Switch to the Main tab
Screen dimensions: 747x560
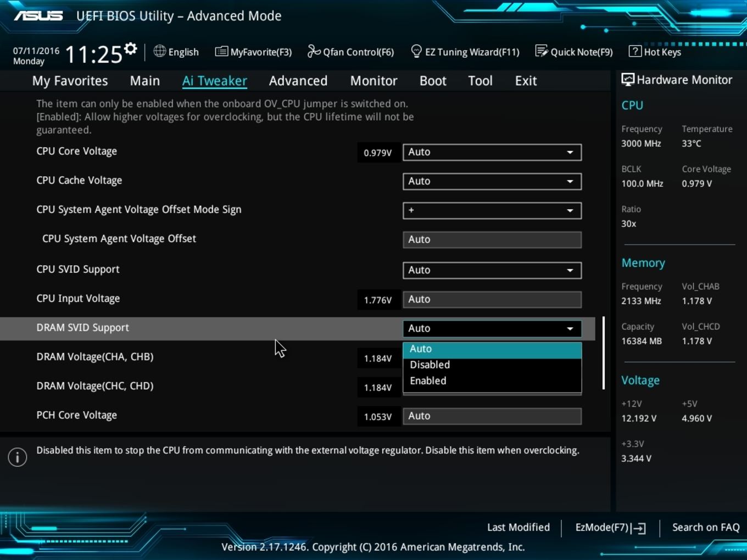[x=145, y=81]
